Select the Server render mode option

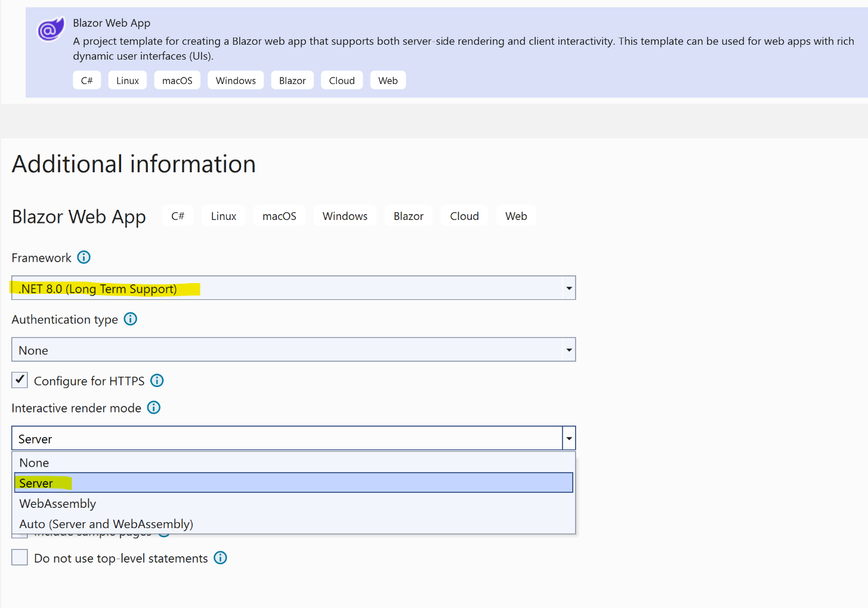[294, 483]
